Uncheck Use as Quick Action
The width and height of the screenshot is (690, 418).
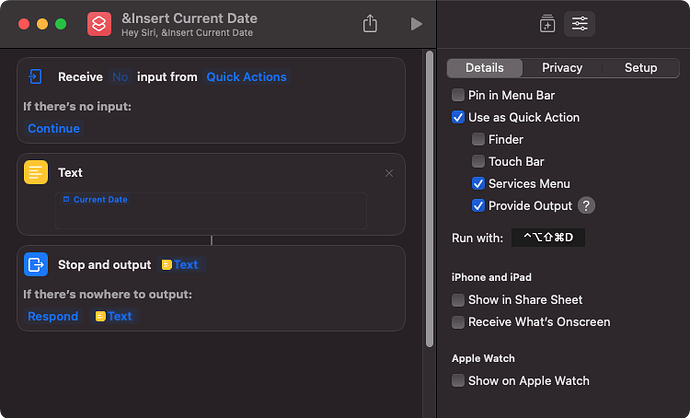tap(458, 117)
